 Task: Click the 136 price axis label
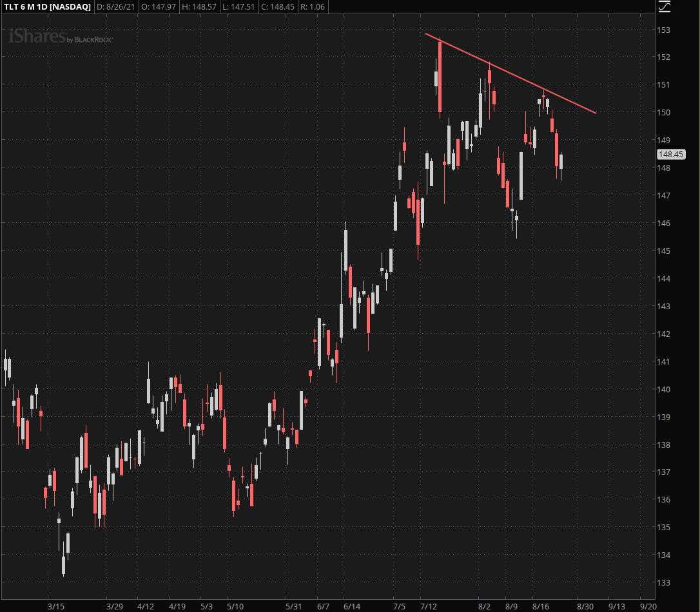click(x=664, y=499)
